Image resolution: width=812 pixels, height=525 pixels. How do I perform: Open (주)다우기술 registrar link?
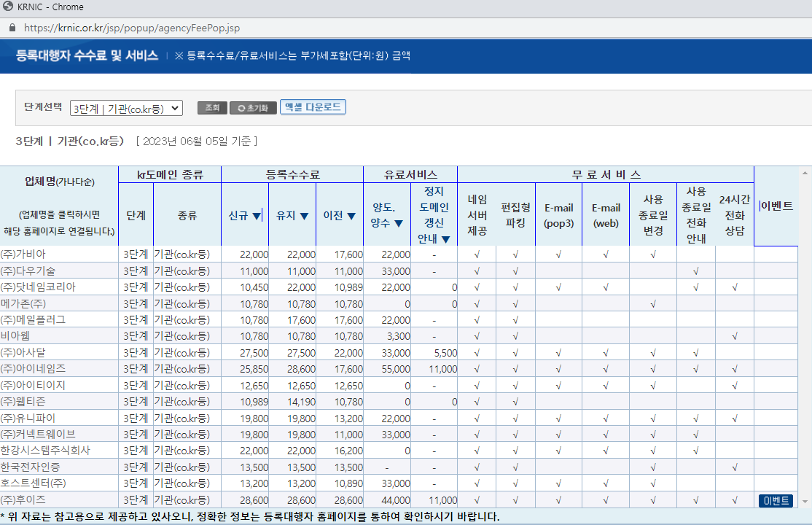click(28, 271)
